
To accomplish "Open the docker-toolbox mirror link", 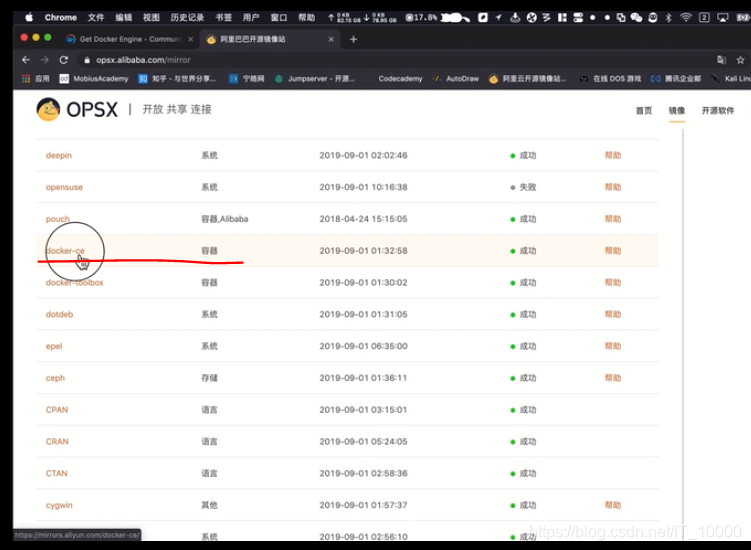I will [x=75, y=283].
